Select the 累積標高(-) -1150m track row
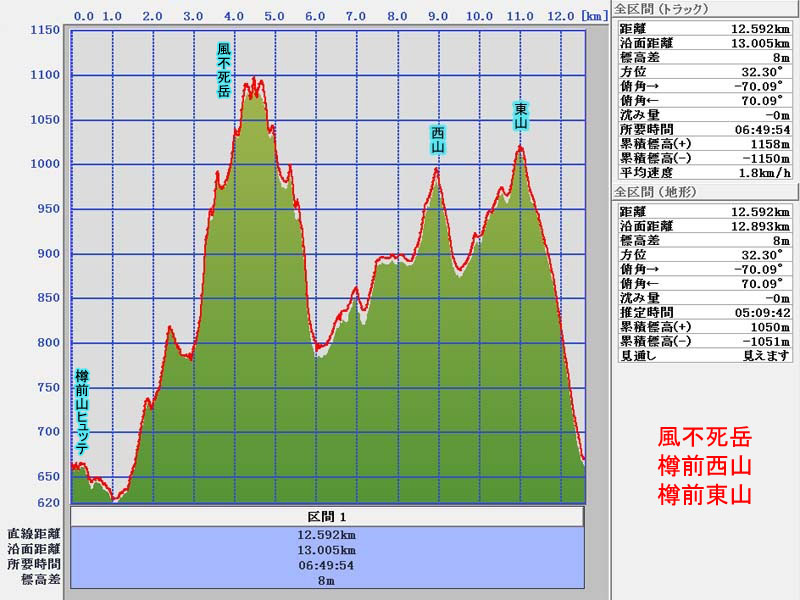 coord(705,157)
